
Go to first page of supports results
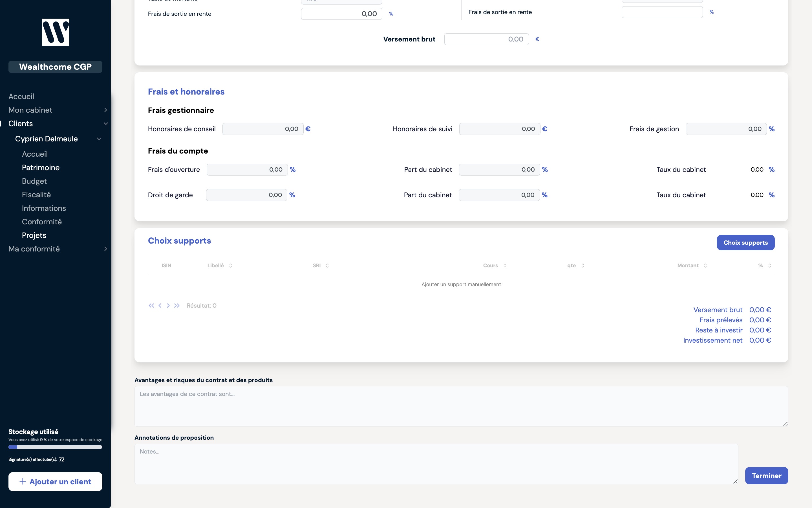[151, 305]
